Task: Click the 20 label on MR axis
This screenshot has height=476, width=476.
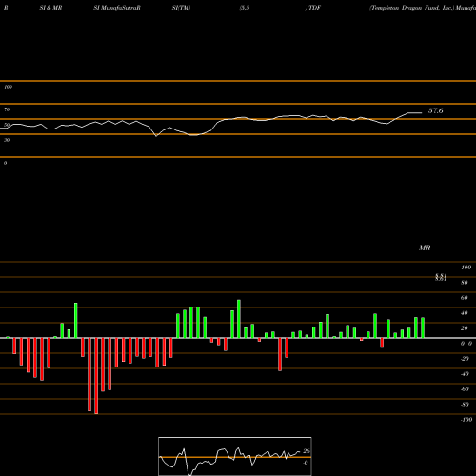Action: tap(465, 328)
